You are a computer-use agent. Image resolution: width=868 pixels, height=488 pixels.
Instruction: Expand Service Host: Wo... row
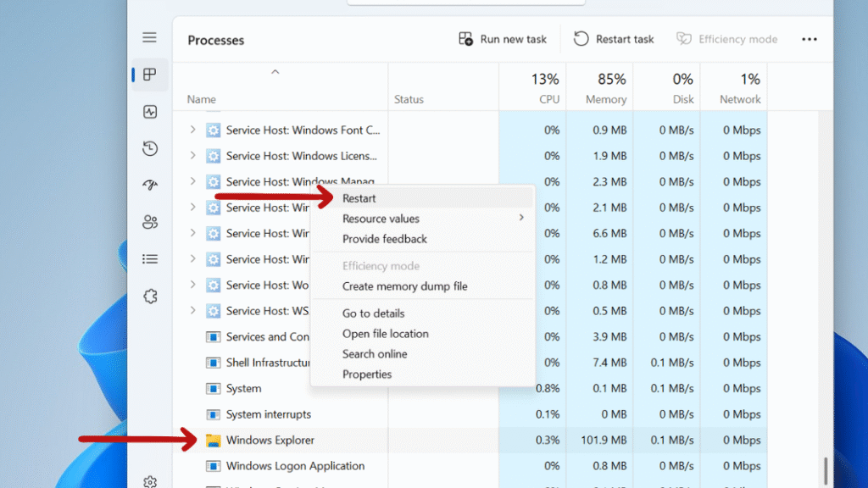coord(192,285)
